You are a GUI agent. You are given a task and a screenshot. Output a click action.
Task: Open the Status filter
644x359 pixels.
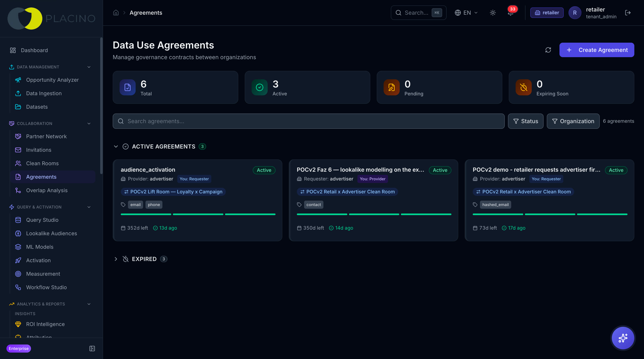[525, 121]
